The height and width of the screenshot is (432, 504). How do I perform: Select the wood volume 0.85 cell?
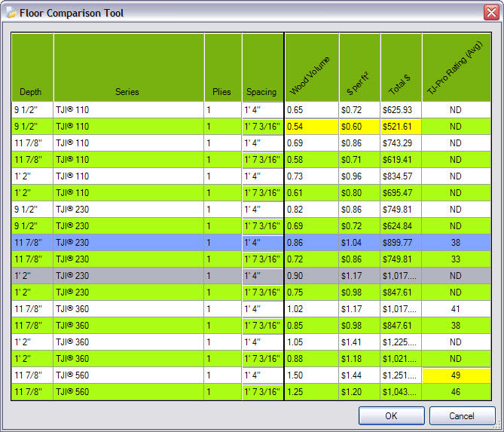coord(311,326)
